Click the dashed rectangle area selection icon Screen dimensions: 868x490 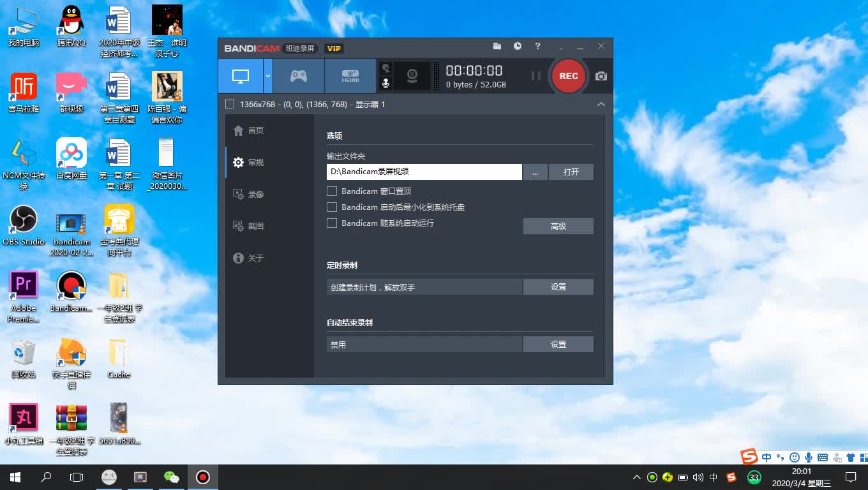(x=230, y=104)
